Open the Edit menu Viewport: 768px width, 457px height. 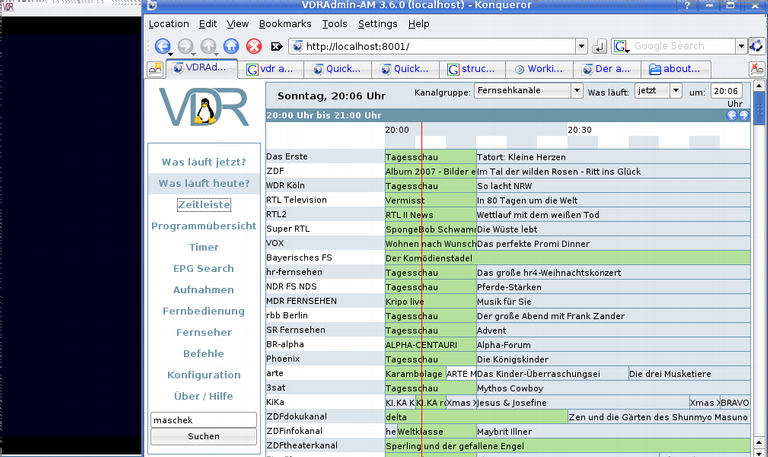click(x=208, y=24)
